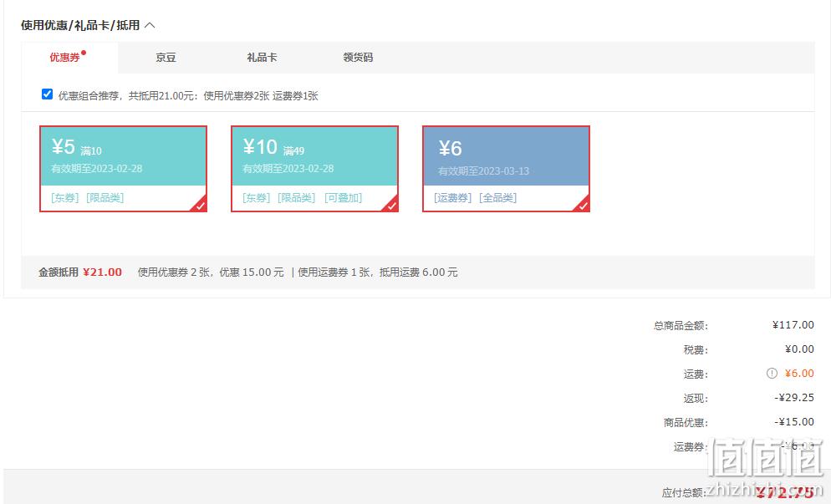Open the 京豆 tab

pos(166,57)
